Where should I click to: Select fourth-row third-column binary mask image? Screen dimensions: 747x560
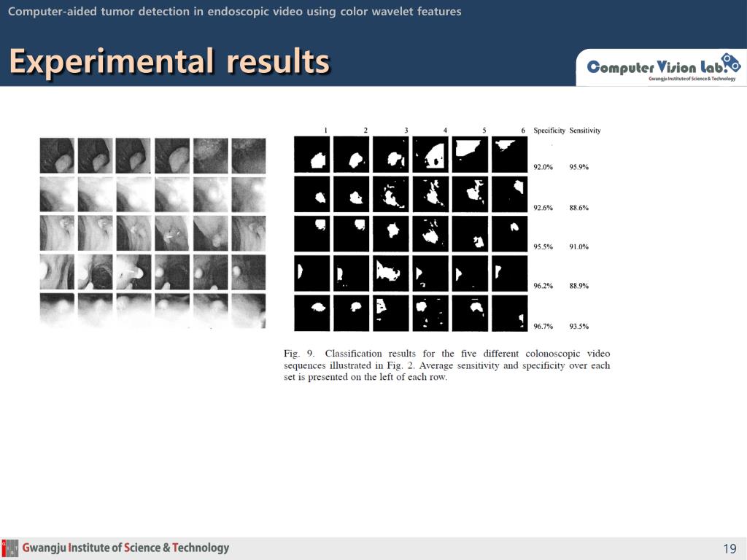[391, 273]
